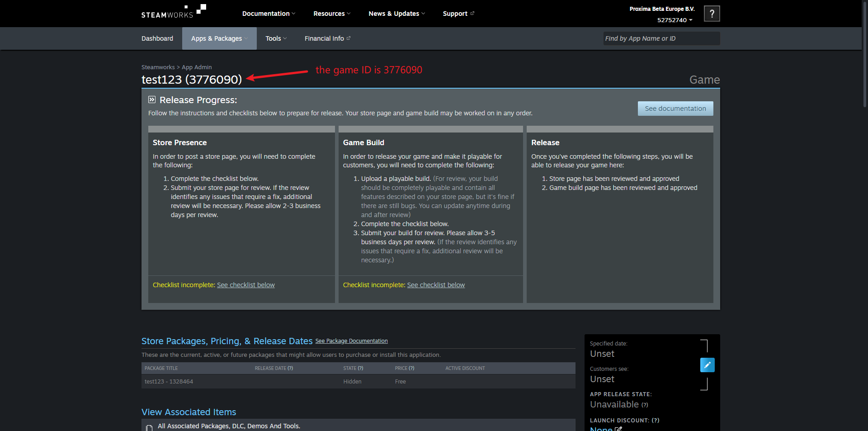Select the test123 - 1328464 package row
The image size is (868, 431).
[x=169, y=382]
